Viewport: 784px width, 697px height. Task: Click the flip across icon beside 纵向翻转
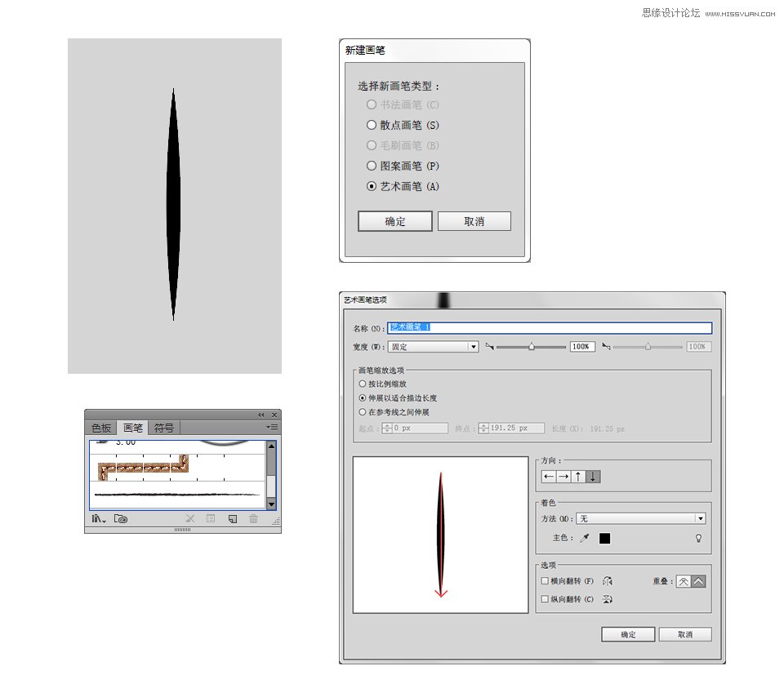pyautogui.click(x=608, y=599)
